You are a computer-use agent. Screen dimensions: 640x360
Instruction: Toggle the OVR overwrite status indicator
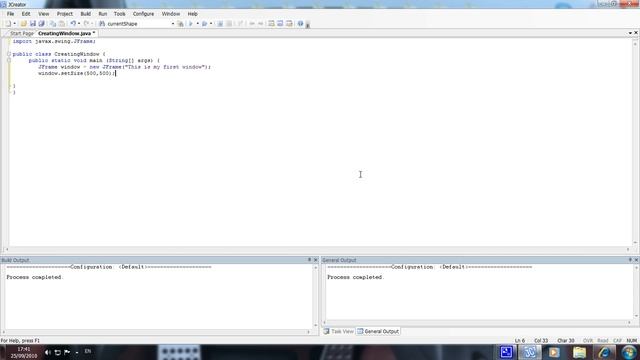(x=588, y=340)
